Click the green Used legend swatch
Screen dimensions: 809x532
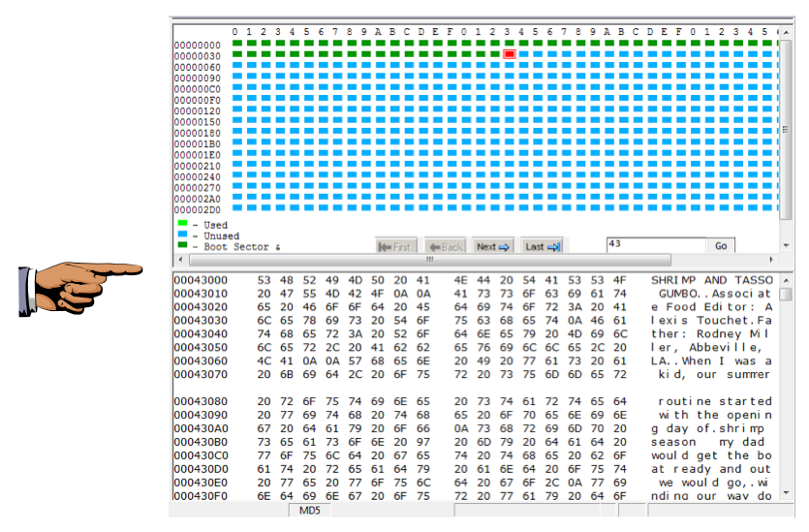(x=182, y=223)
